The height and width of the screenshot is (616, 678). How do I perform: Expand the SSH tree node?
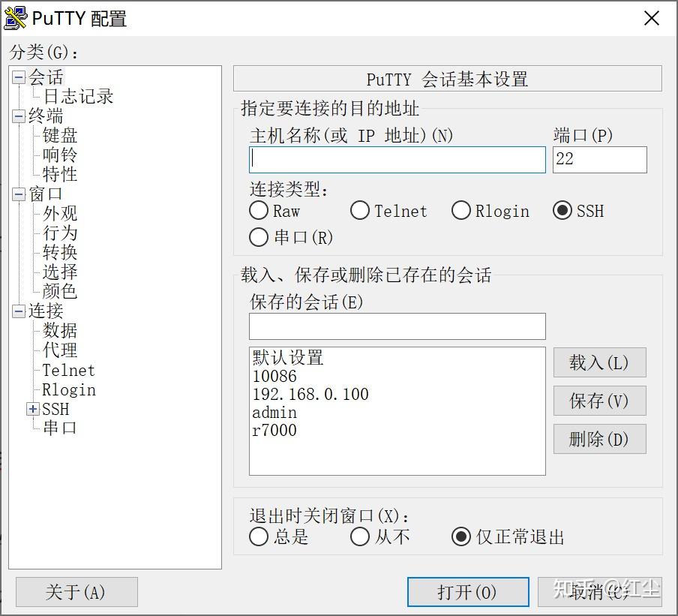pos(32,409)
